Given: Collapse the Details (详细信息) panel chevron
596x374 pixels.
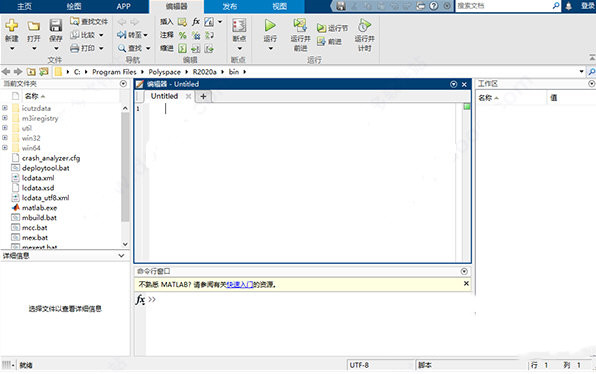Looking at the screenshot, I should 121,255.
